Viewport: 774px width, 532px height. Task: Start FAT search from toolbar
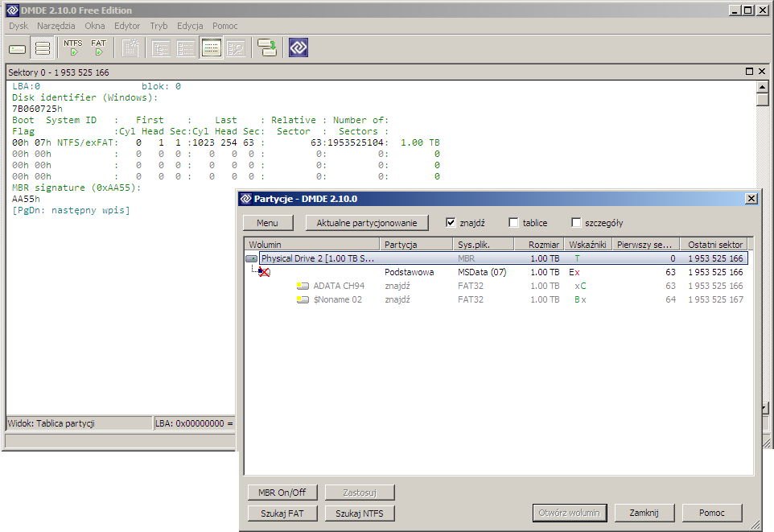pyautogui.click(x=99, y=48)
